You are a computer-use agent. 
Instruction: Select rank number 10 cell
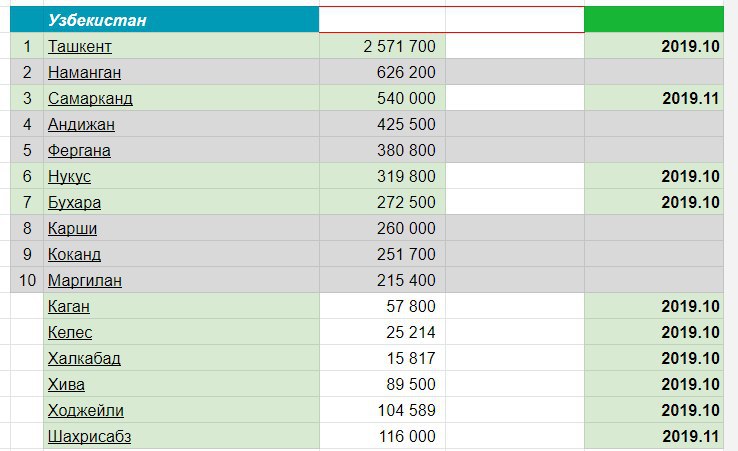[x=27, y=280]
